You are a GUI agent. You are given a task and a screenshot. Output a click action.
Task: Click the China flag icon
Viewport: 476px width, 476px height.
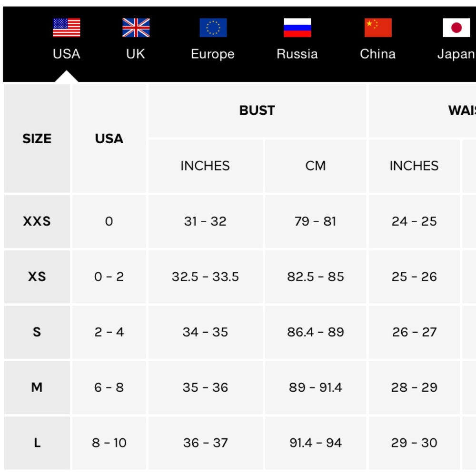click(x=378, y=28)
